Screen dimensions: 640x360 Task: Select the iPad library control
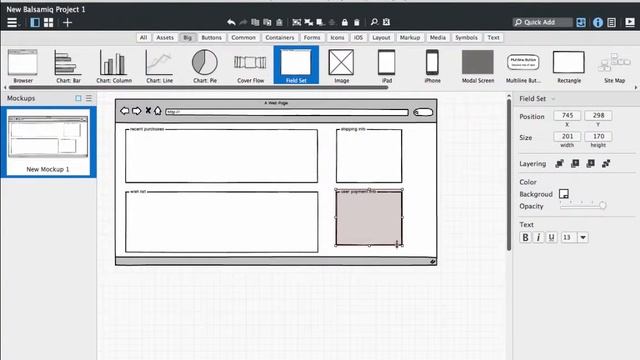pyautogui.click(x=387, y=66)
